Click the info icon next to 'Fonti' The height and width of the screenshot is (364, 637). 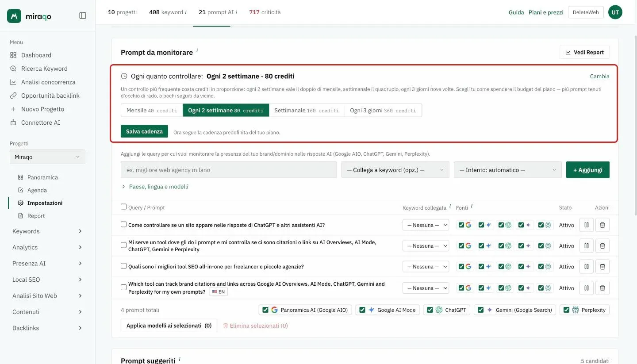pos(472,206)
